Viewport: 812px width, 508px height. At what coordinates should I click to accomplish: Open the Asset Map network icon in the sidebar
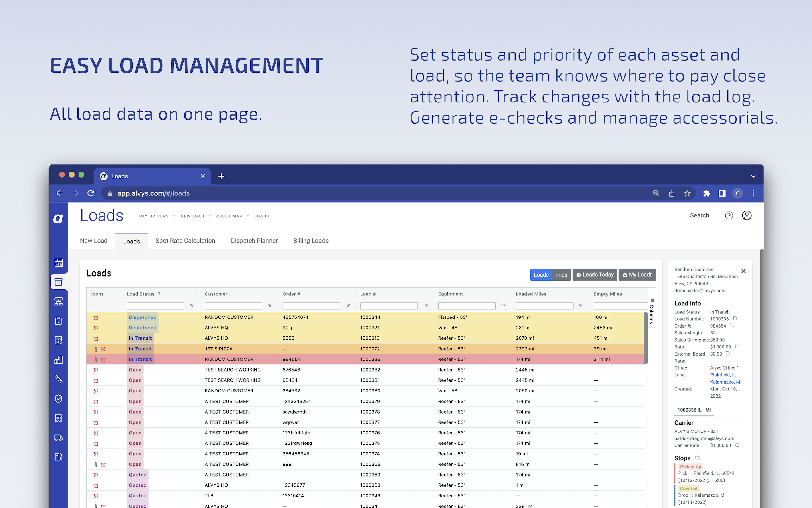pyautogui.click(x=59, y=301)
